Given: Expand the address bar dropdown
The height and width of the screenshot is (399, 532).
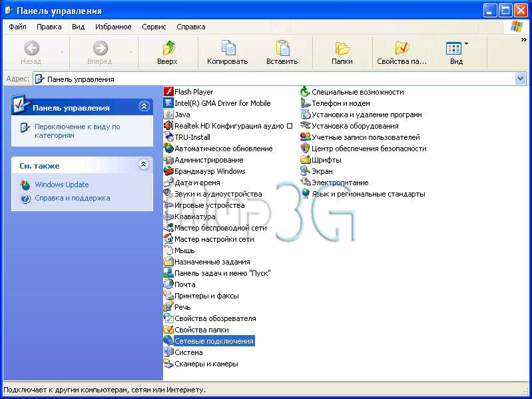Looking at the screenshot, I should tap(521, 79).
